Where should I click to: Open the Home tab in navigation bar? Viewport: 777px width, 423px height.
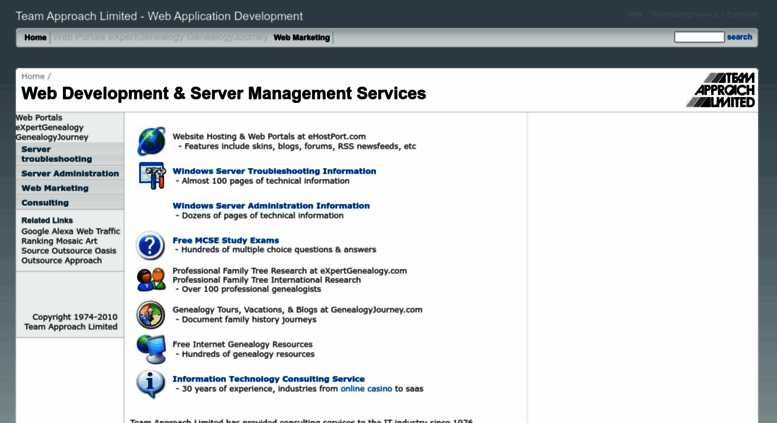35,38
